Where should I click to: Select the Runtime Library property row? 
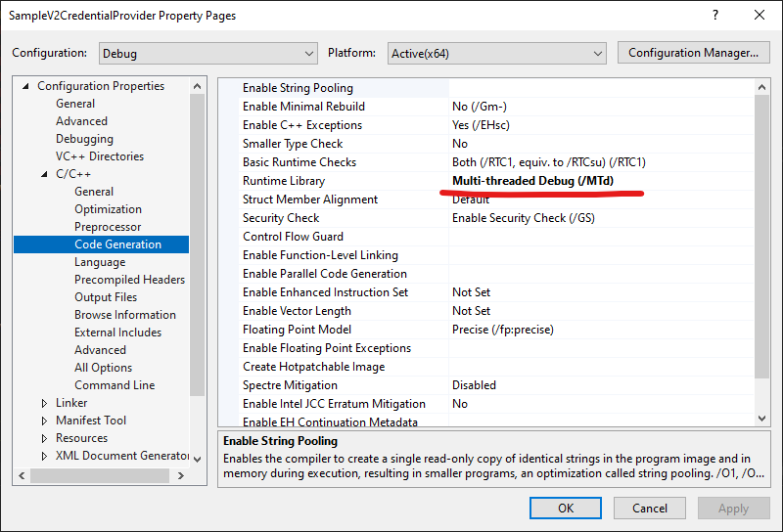tap(284, 181)
